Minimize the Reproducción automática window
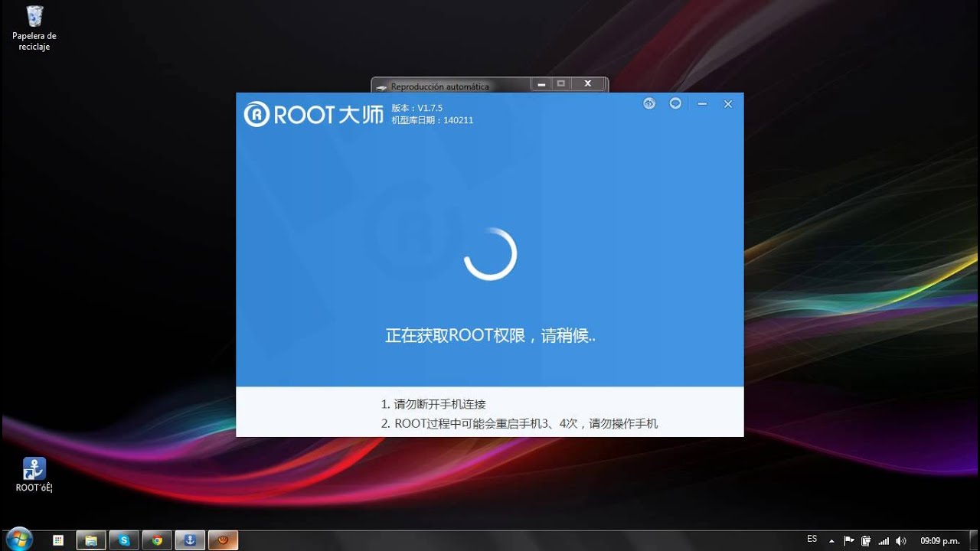Viewport: 980px width, 551px height. (x=541, y=83)
